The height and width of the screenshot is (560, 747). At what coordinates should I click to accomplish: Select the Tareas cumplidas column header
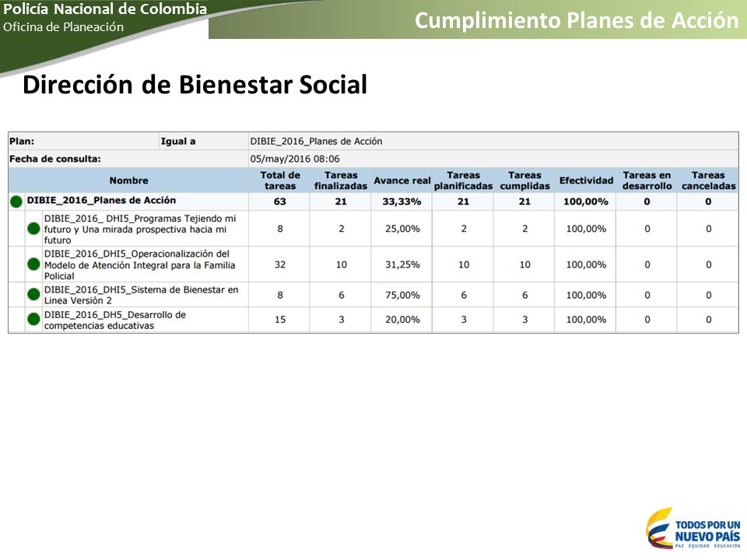pyautogui.click(x=524, y=180)
